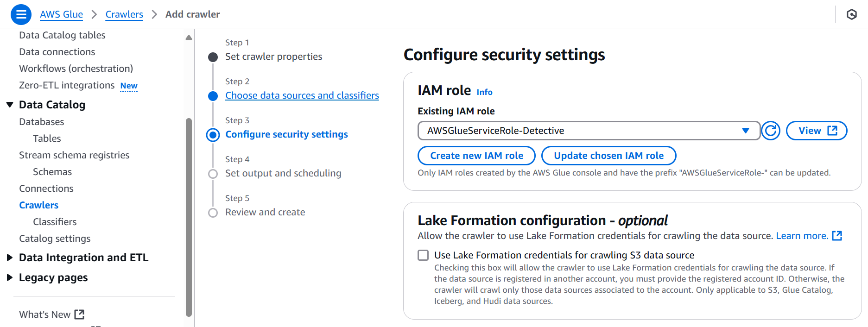The width and height of the screenshot is (868, 327).
Task: Open the Learn more link
Action: click(802, 236)
